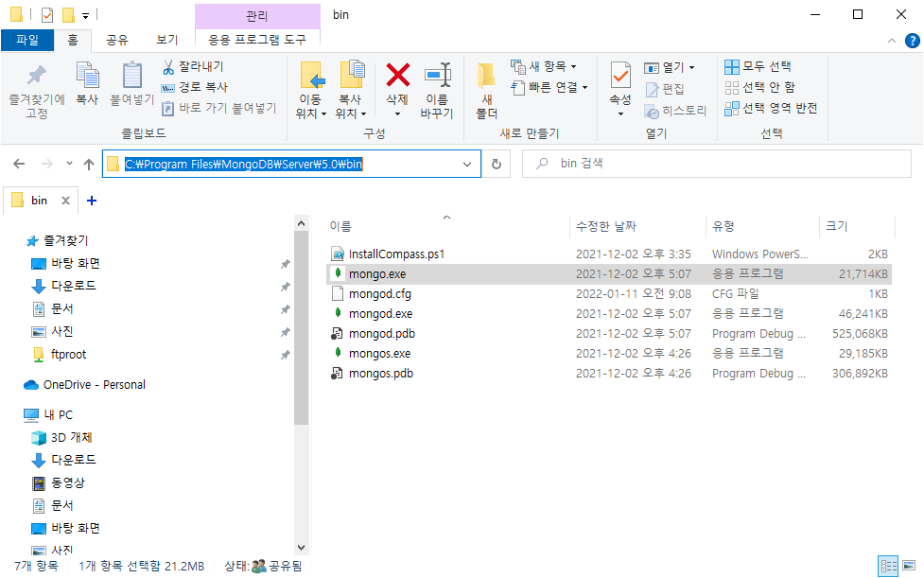Screen dimensions: 924x578
Task: Switch to the 홈 home ribbon tab
Action: (x=73, y=40)
